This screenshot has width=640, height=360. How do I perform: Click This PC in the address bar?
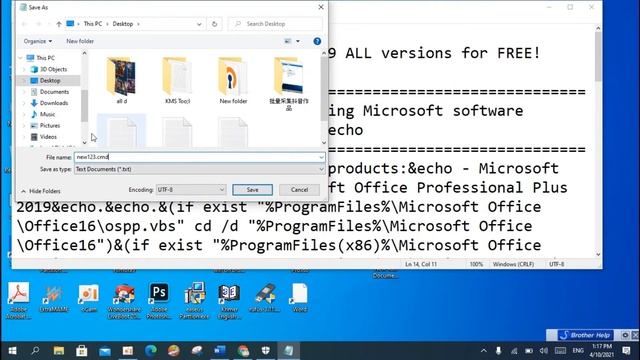[x=93, y=24]
